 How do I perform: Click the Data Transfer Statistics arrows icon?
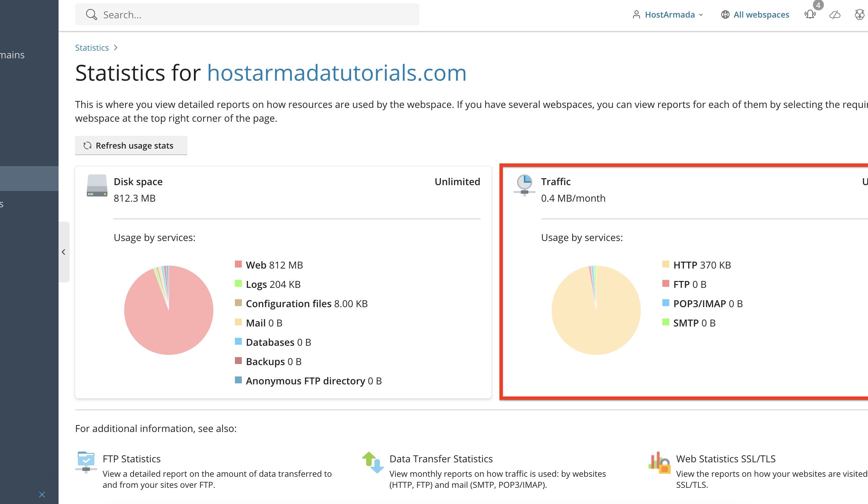coord(373,462)
